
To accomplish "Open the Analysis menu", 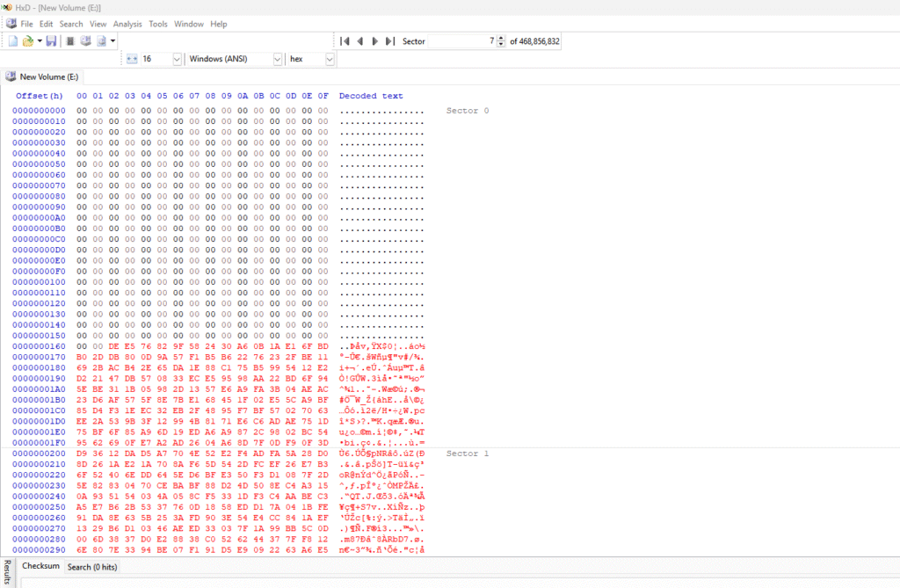I will point(127,24).
